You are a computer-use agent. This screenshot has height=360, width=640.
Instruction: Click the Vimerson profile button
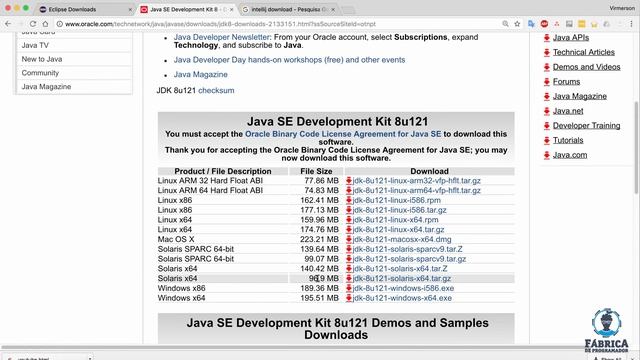[622, 8]
